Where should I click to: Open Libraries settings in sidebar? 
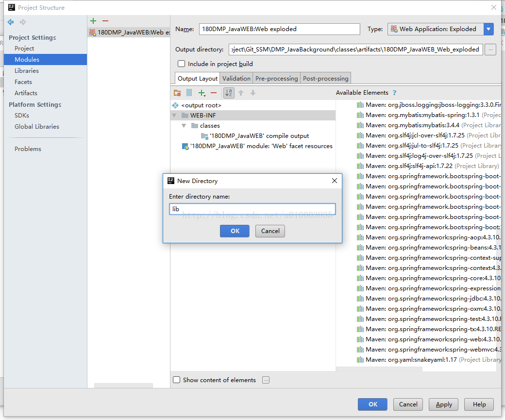coord(26,70)
